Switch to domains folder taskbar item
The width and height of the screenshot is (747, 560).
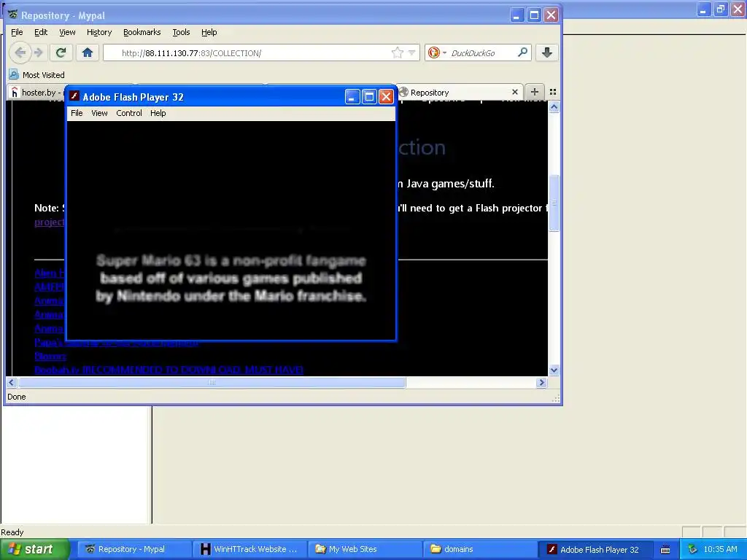(480, 549)
